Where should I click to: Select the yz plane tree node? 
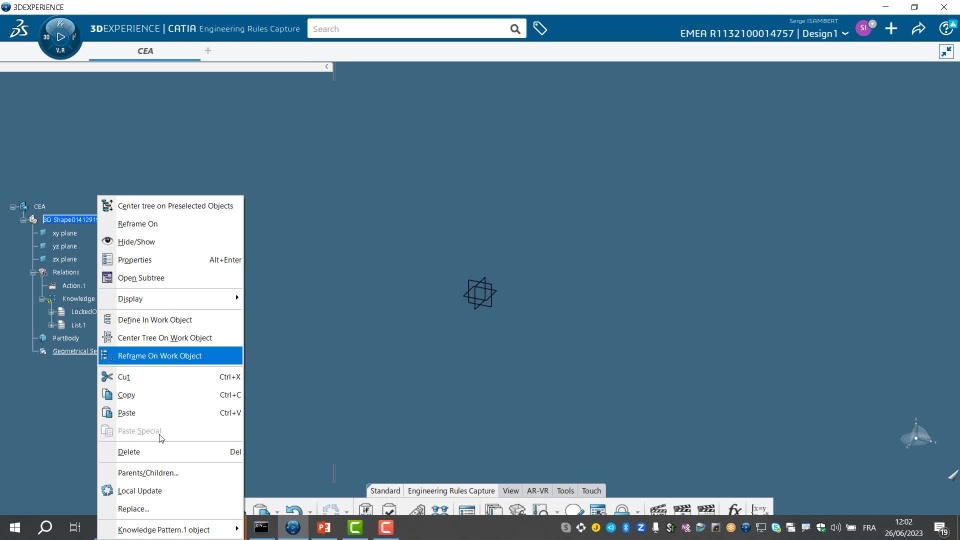pos(64,246)
